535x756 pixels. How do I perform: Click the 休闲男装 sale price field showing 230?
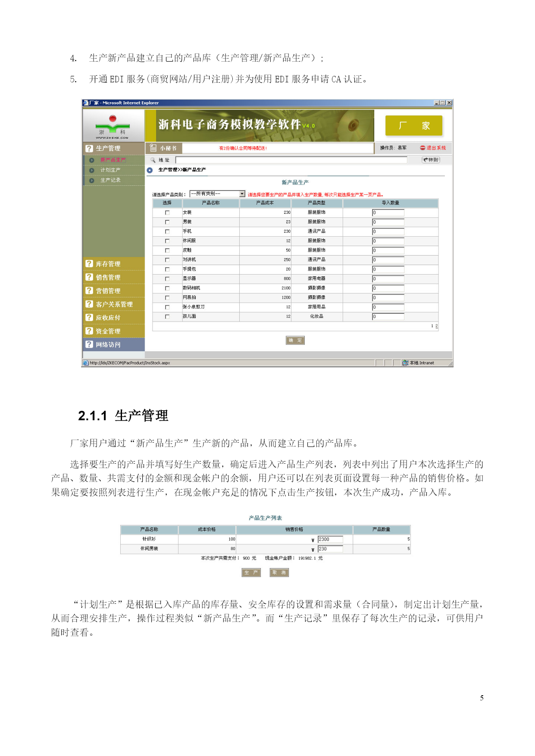[330, 549]
